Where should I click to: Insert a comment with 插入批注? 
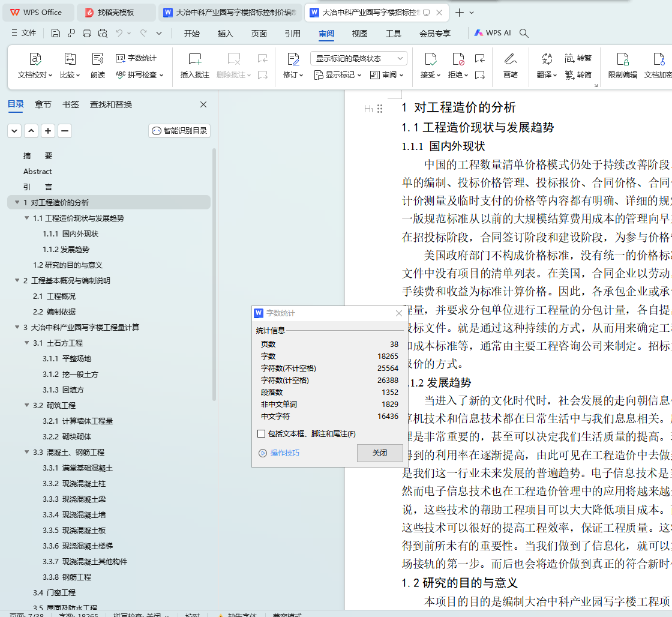coord(194,66)
